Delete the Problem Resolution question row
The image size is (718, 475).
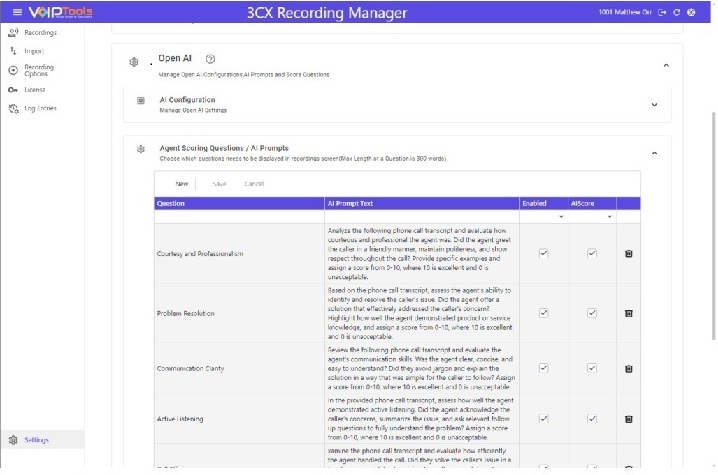(629, 313)
